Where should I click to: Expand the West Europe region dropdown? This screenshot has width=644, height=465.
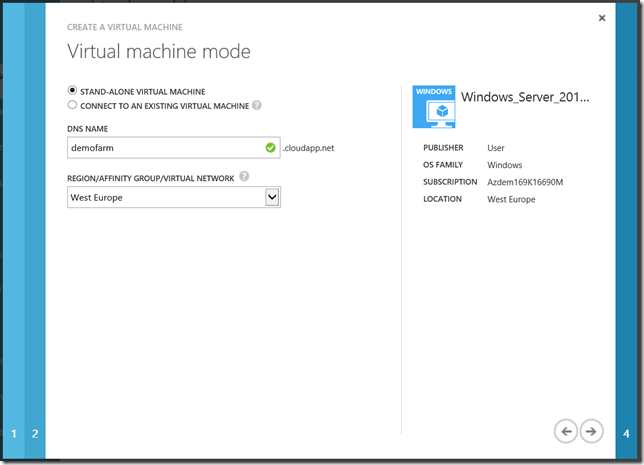[272, 197]
